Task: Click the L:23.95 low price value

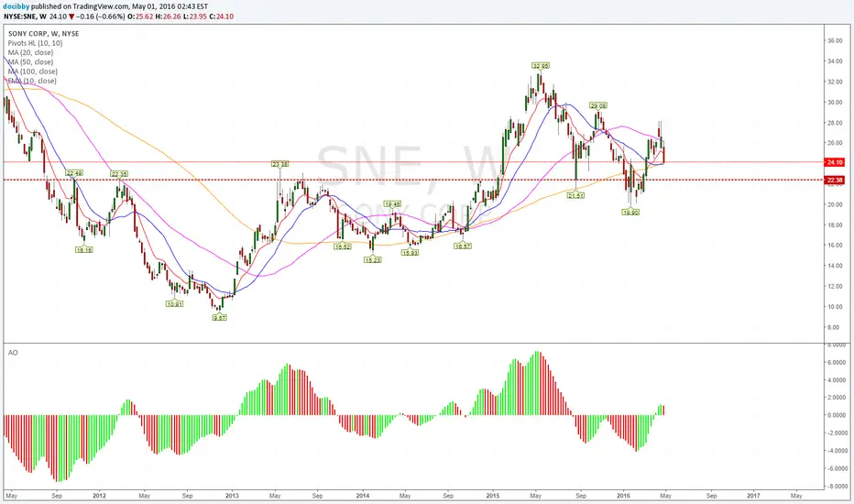Action: (x=194, y=16)
